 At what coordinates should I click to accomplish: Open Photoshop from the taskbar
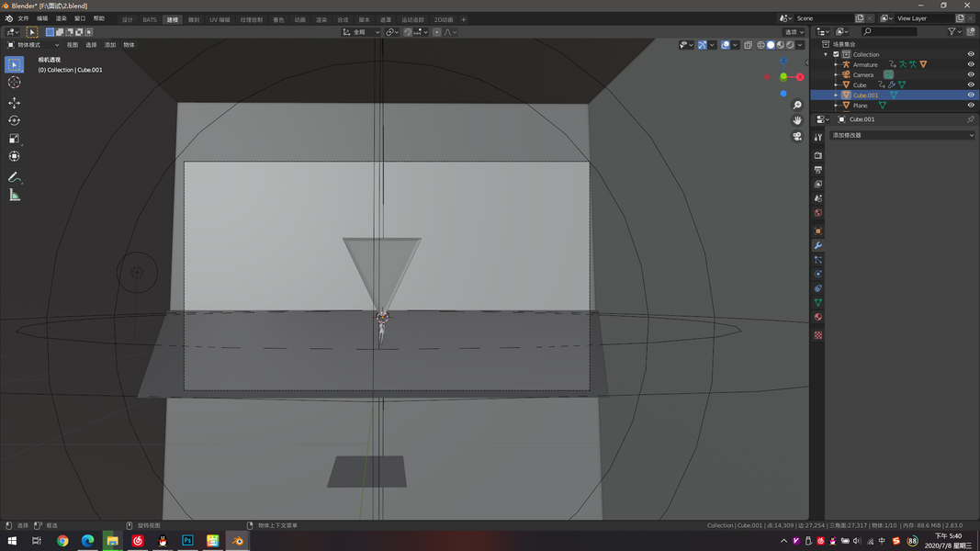[x=187, y=540]
